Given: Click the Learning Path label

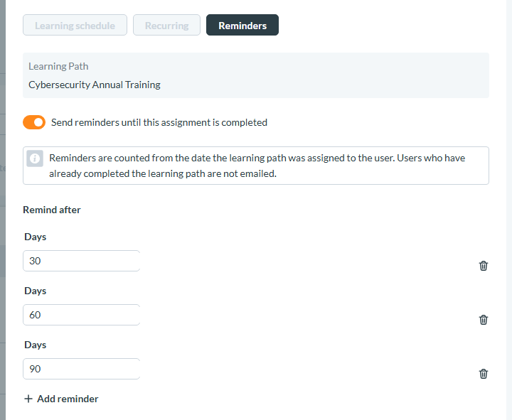Looking at the screenshot, I should (58, 66).
